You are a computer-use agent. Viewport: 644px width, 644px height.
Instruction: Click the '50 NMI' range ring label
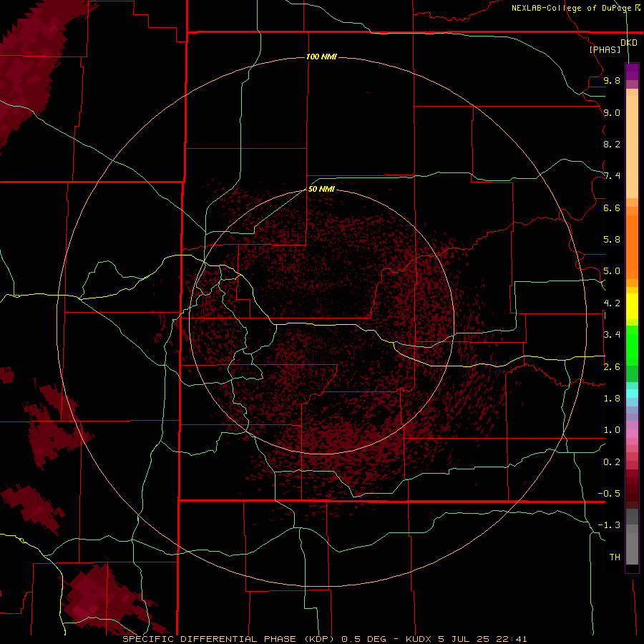tap(321, 189)
